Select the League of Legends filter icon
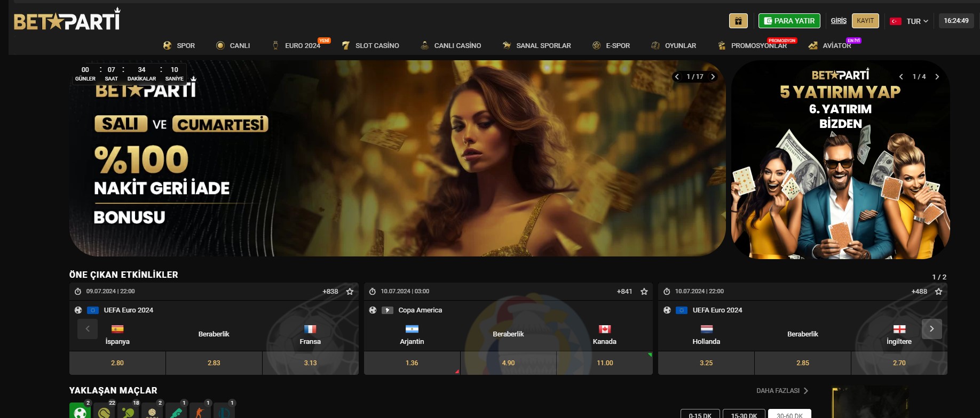The width and height of the screenshot is (980, 418). point(224,411)
